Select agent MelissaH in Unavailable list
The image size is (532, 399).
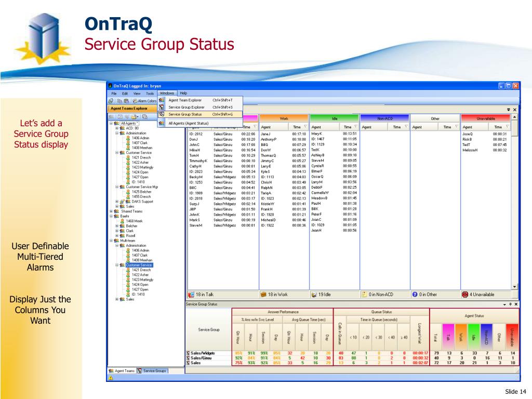470,150
